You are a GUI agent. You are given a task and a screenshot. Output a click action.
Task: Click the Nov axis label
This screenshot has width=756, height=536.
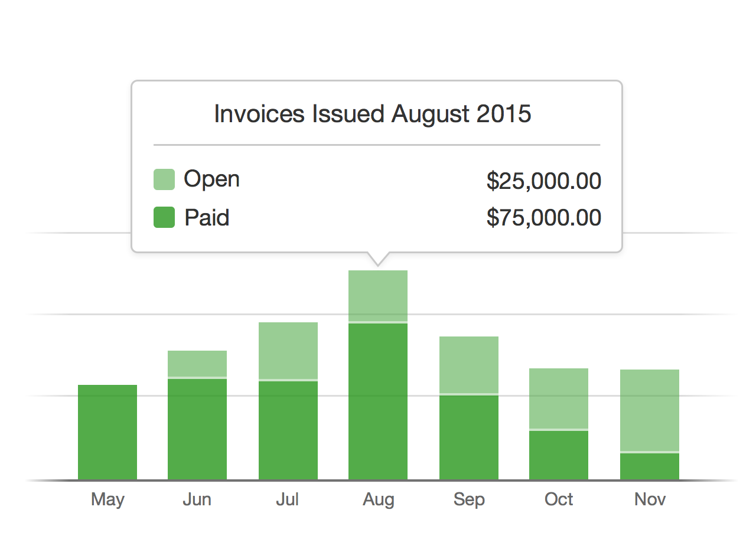point(650,500)
